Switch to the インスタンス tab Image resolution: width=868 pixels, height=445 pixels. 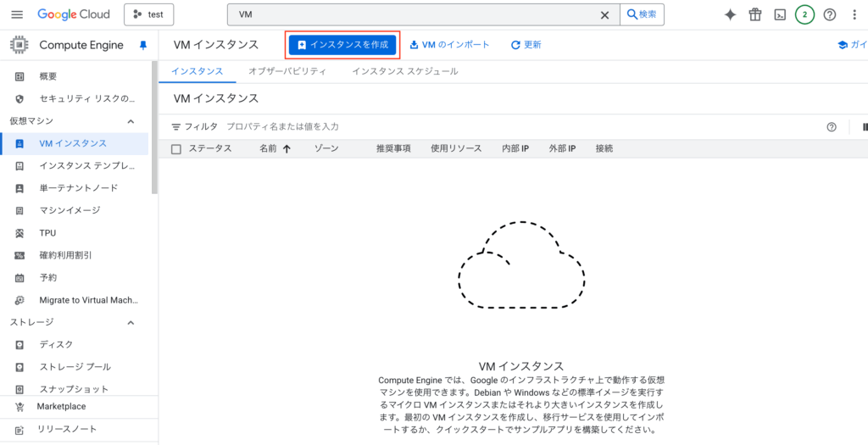tap(197, 71)
